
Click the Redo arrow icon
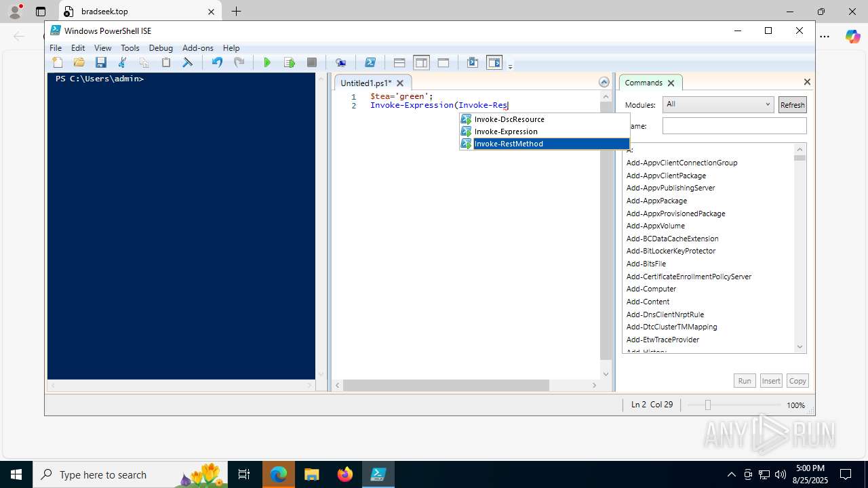[x=239, y=62]
